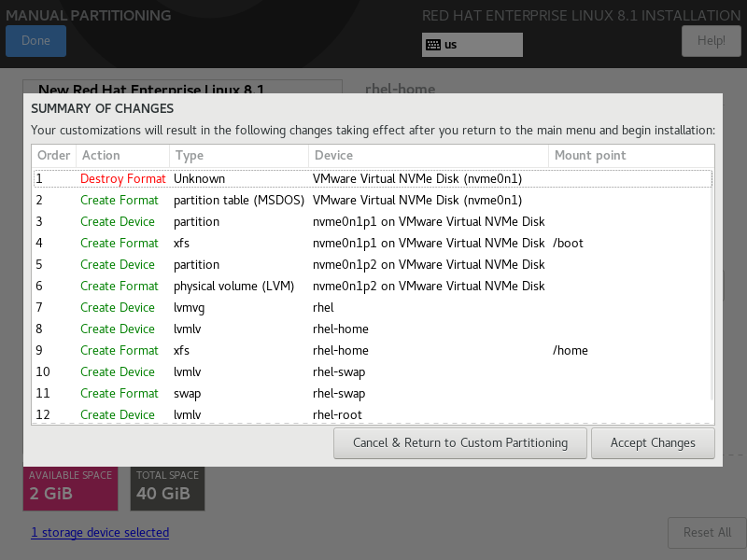Sort by the Type column header
The height and width of the screenshot is (560, 747).
(239, 156)
